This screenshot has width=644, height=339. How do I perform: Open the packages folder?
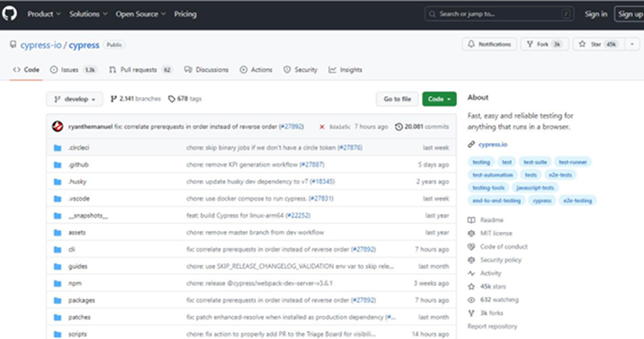81,300
